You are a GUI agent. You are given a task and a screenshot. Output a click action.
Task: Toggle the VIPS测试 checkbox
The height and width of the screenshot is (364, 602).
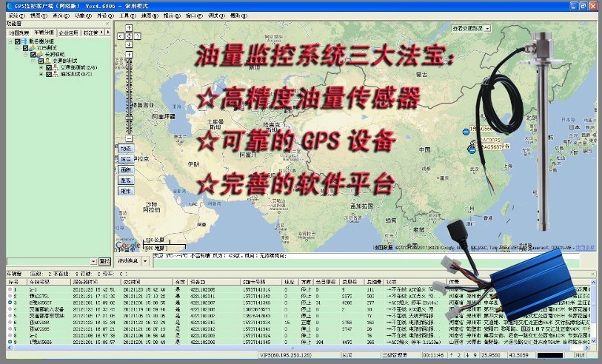(25, 48)
